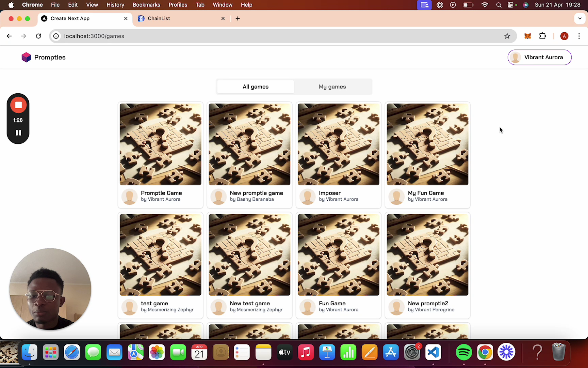Click avatar beside test game
The width and height of the screenshot is (588, 368).
point(129,307)
